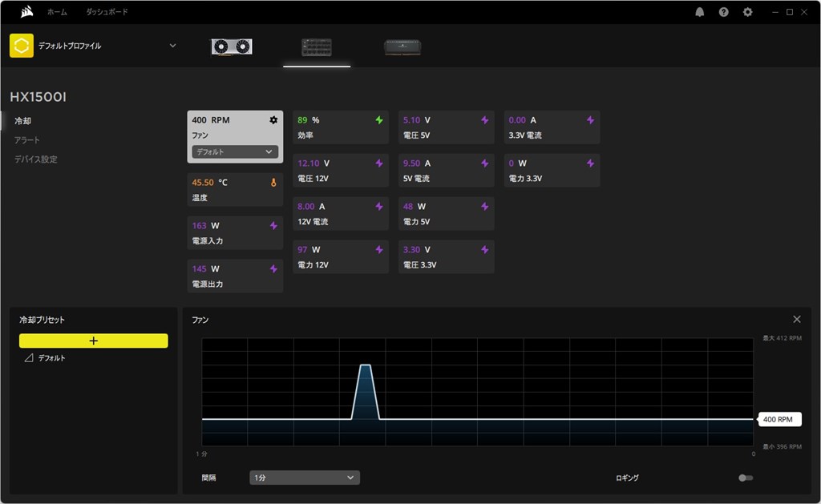The image size is (821, 504).
Task: Click lightning icon on 電力 5V tile
Action: 485,207
